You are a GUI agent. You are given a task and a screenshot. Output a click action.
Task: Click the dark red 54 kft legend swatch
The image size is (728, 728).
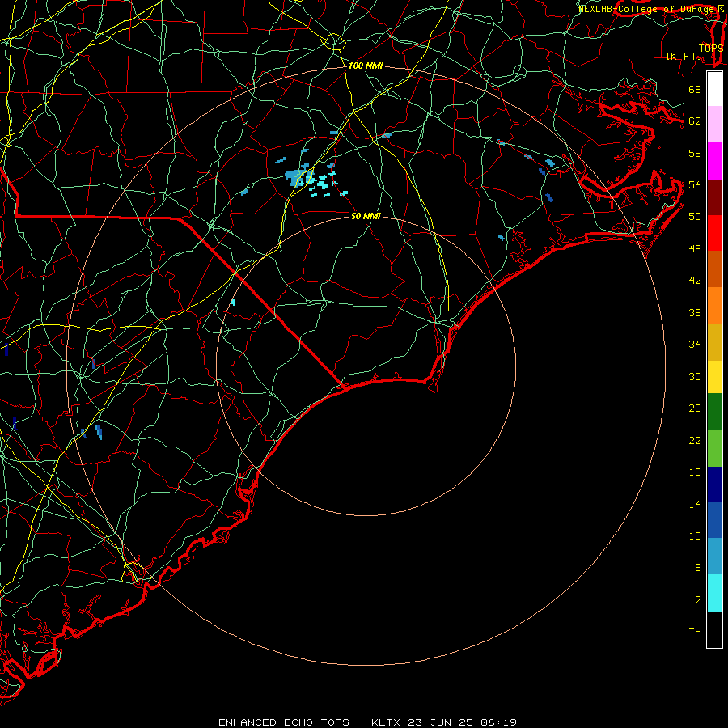714,197
